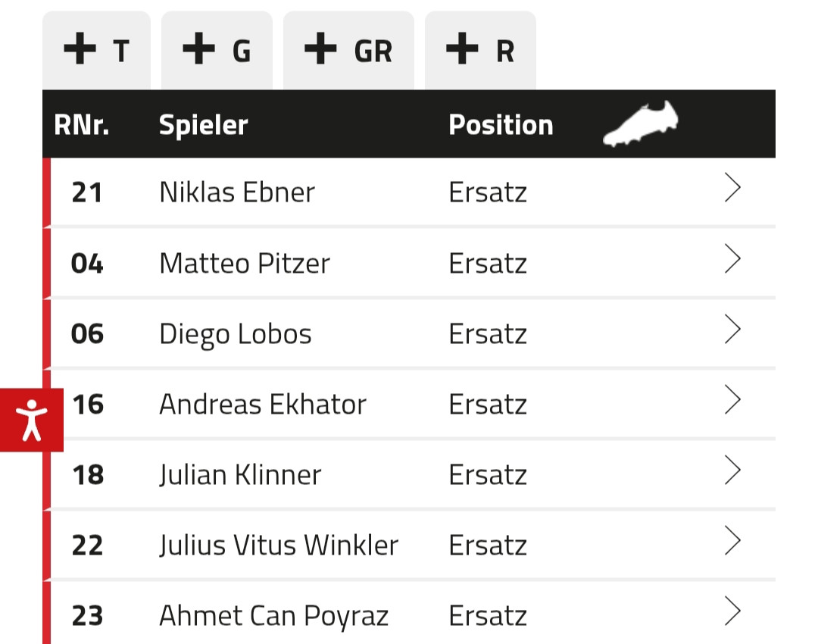The height and width of the screenshot is (644, 818).
Task: Expand Diego Lobos row chevron
Action: click(x=732, y=330)
